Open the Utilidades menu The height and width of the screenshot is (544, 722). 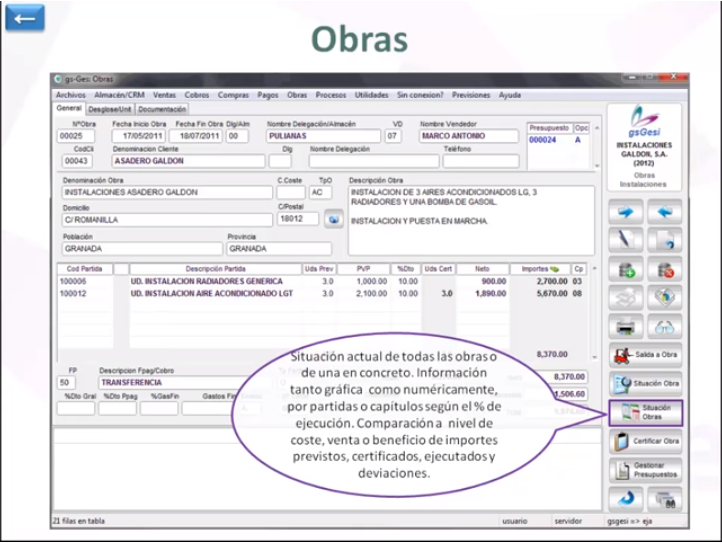371,95
